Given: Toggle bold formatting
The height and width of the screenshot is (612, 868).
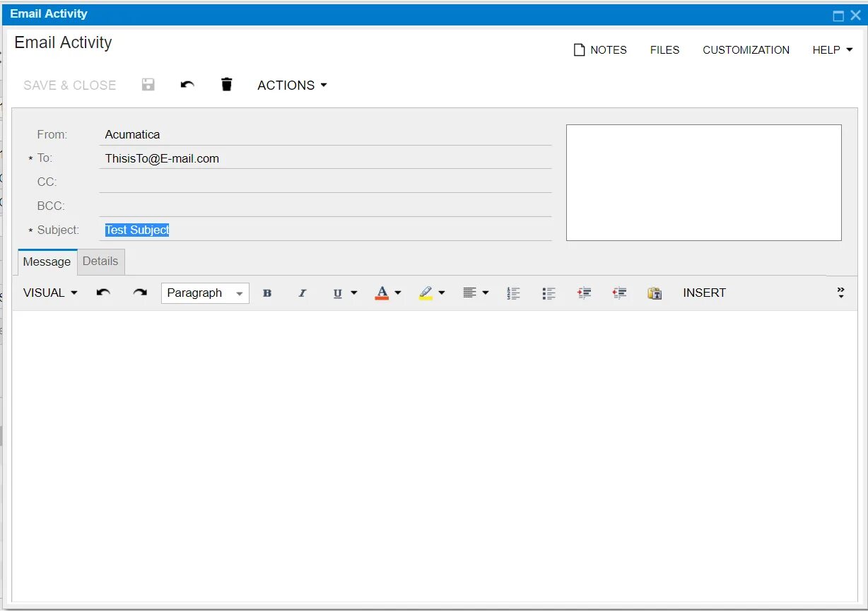Looking at the screenshot, I should point(267,293).
